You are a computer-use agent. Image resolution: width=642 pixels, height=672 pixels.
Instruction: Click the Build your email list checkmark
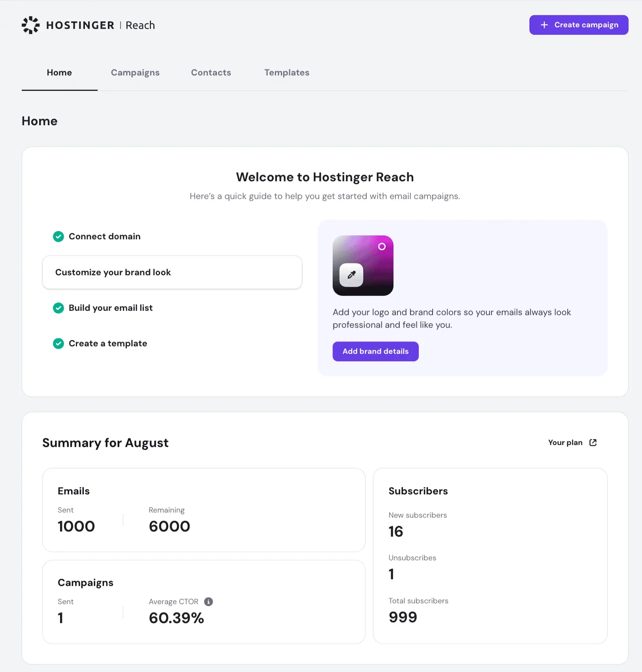58,308
